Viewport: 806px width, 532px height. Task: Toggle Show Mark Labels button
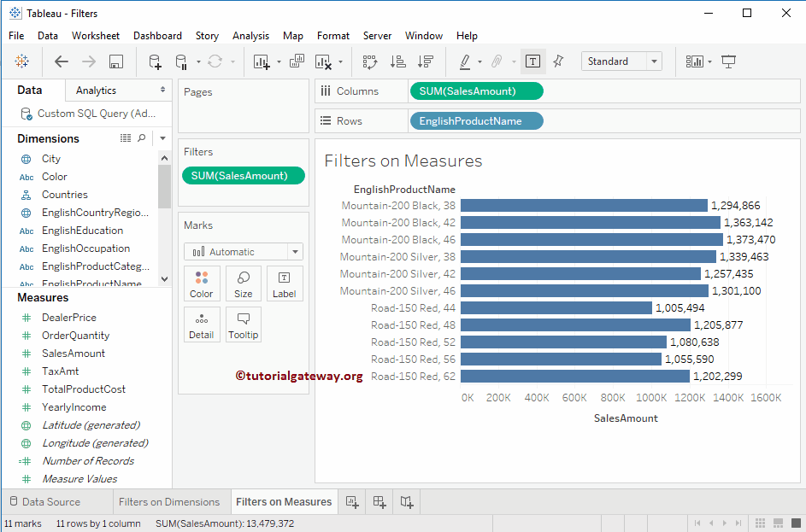pyautogui.click(x=532, y=61)
